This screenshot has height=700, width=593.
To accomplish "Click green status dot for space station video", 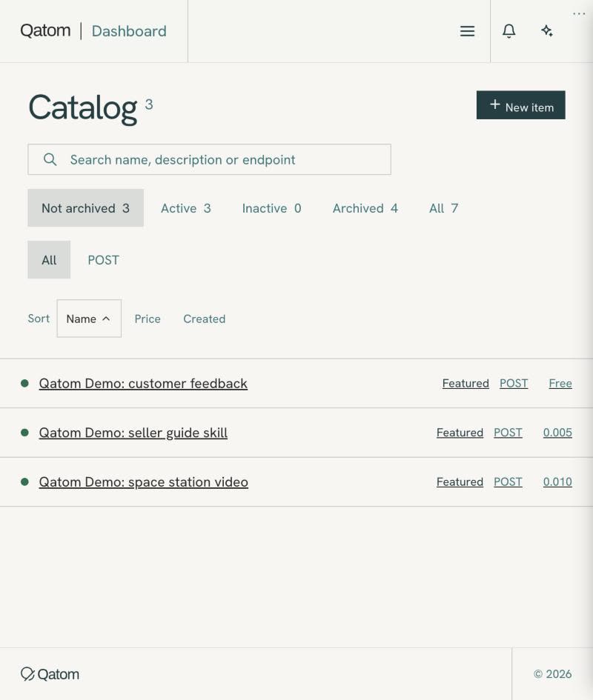I will 24,481.
